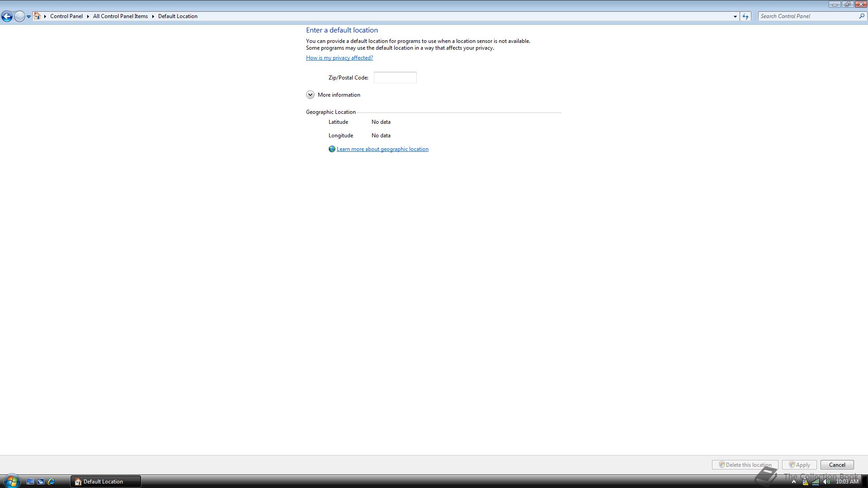
Task: Select the Default Location breadcrumb
Action: coord(178,16)
